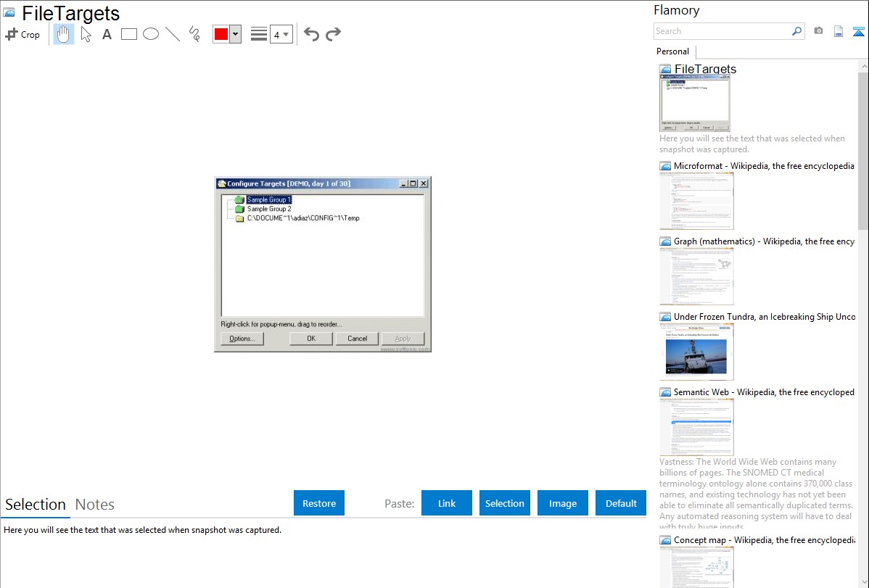The width and height of the screenshot is (869, 588).
Task: Click the FileTargets app icon in header
Action: point(9,12)
